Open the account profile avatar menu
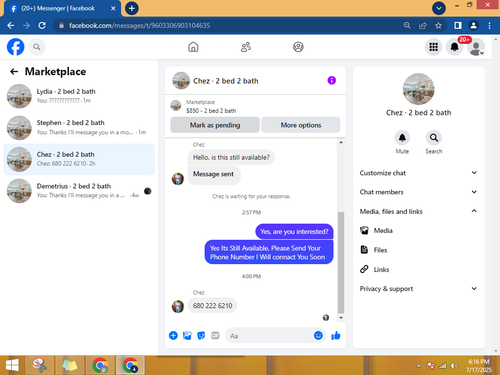The height and width of the screenshot is (375, 500). tap(476, 48)
